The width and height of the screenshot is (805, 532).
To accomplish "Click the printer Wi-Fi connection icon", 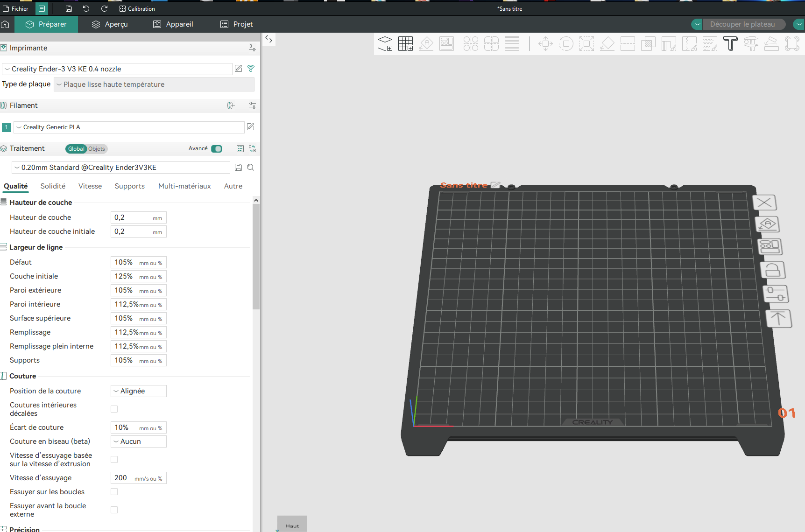I will (251, 69).
